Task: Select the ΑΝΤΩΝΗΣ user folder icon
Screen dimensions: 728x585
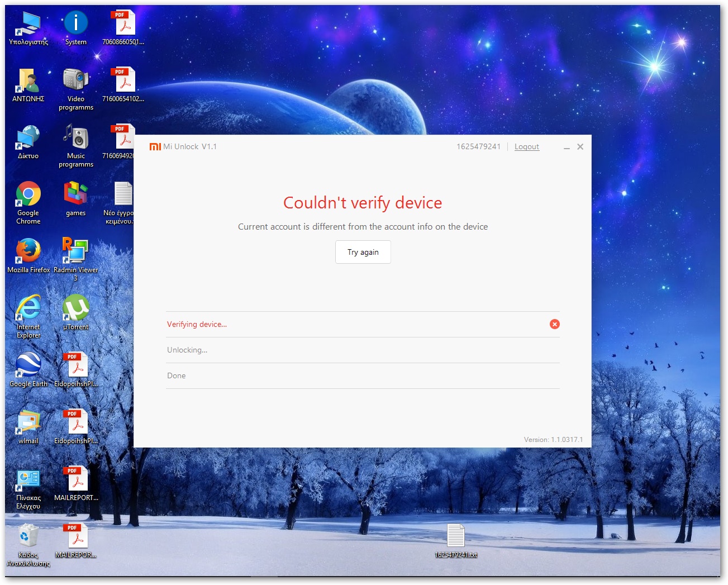Action: (28, 85)
